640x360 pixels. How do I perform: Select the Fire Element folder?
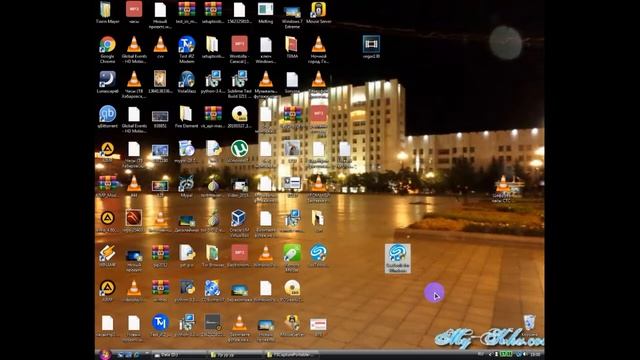click(187, 114)
